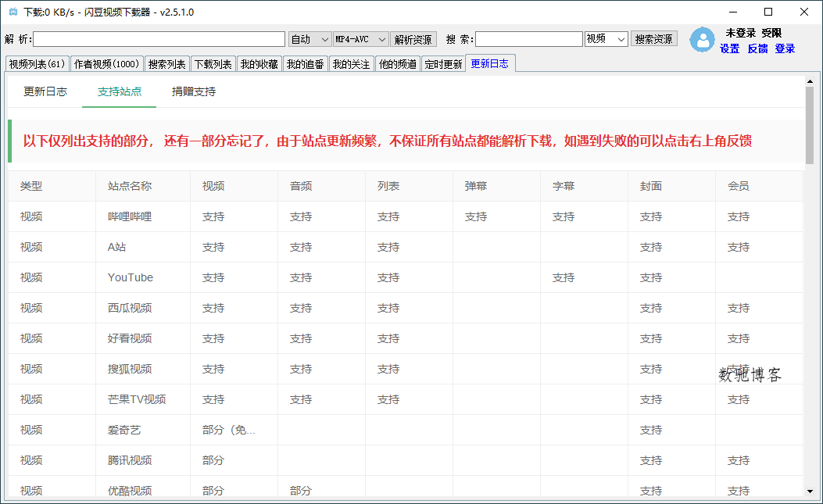The width and height of the screenshot is (823, 504).
Task: Select the 支持站点 sub-tab
Action: [x=119, y=91]
